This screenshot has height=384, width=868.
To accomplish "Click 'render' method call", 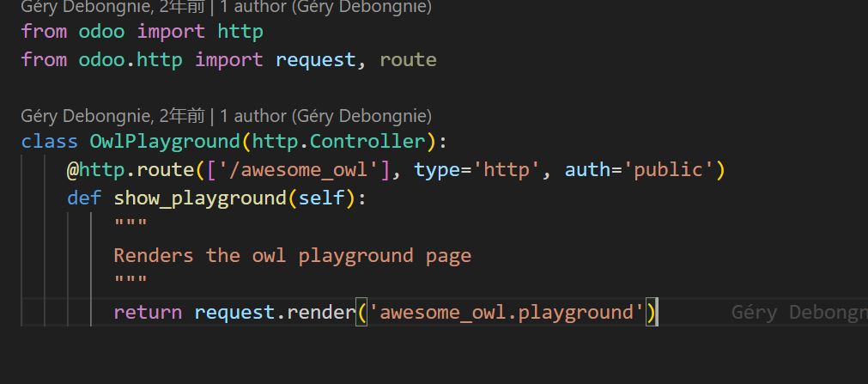I will point(321,312).
